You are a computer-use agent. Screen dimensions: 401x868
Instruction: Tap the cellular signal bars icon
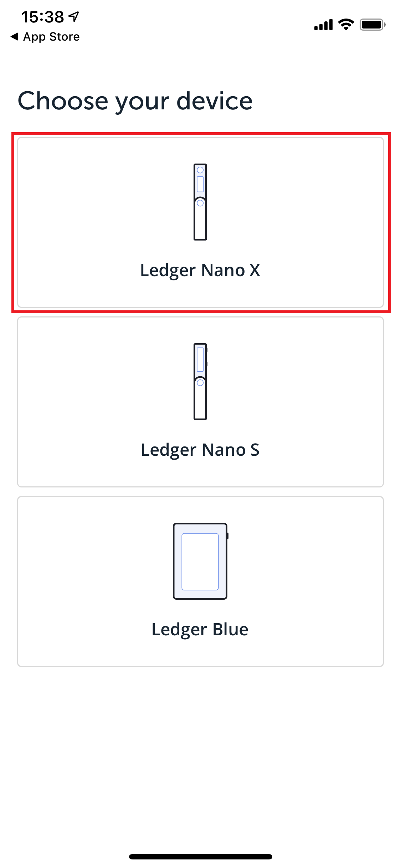pos(323,25)
